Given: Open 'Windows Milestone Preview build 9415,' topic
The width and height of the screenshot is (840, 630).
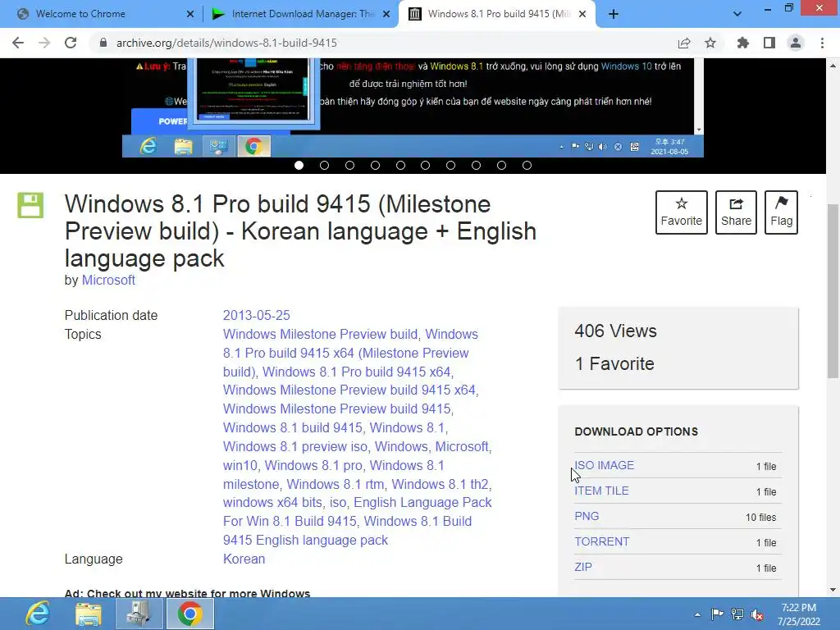Looking at the screenshot, I should click(338, 409).
